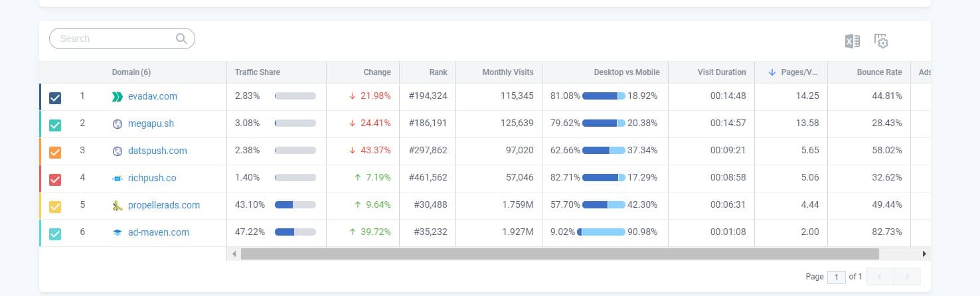
Task: Click the datspush.com globe icon
Action: coord(118,151)
